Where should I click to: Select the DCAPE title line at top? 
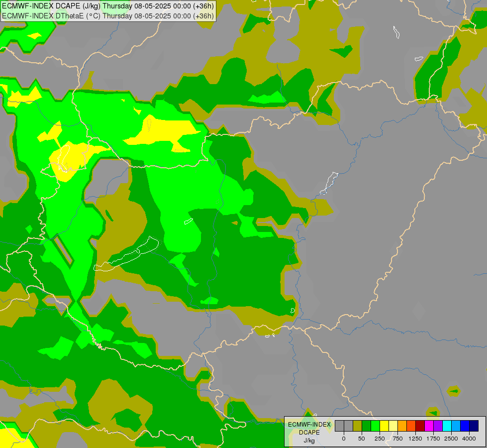tap(108, 6)
